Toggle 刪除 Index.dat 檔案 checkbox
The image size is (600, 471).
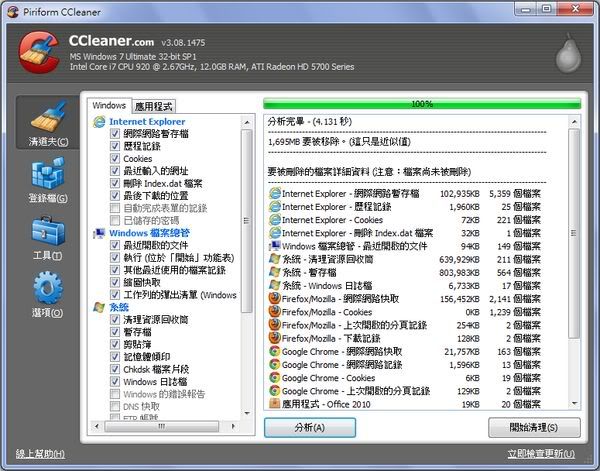pyautogui.click(x=114, y=183)
